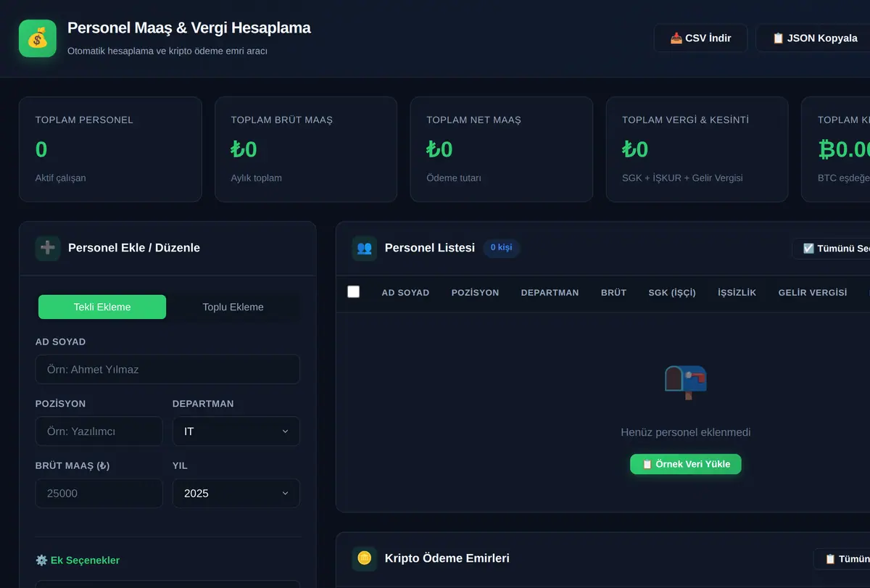Click the Personel Maaş & Vergi Hesaplama title
870x588 pixels.
point(189,28)
